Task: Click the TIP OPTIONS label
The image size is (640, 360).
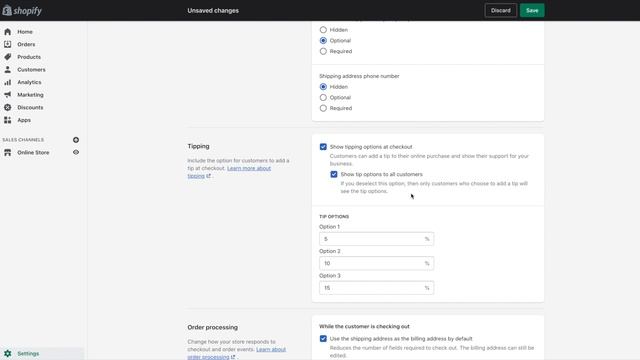Action: click(x=334, y=217)
